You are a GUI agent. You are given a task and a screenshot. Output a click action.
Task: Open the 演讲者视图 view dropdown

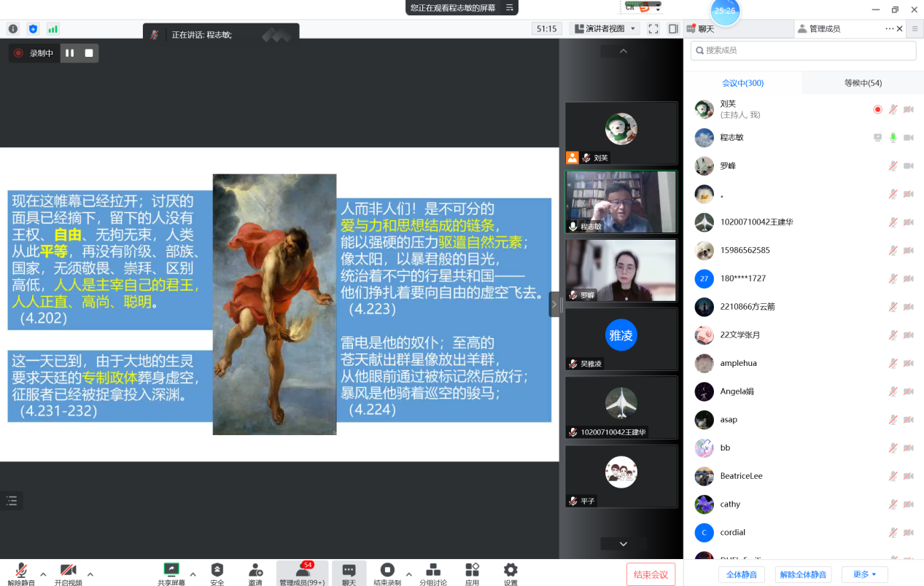coord(604,29)
